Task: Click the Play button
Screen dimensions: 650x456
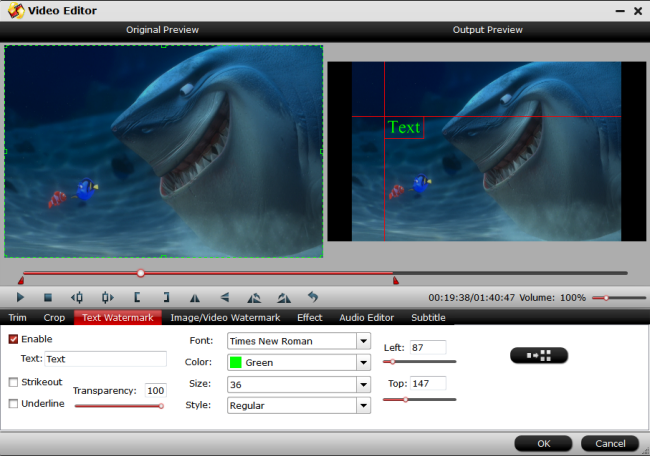Action: click(20, 297)
